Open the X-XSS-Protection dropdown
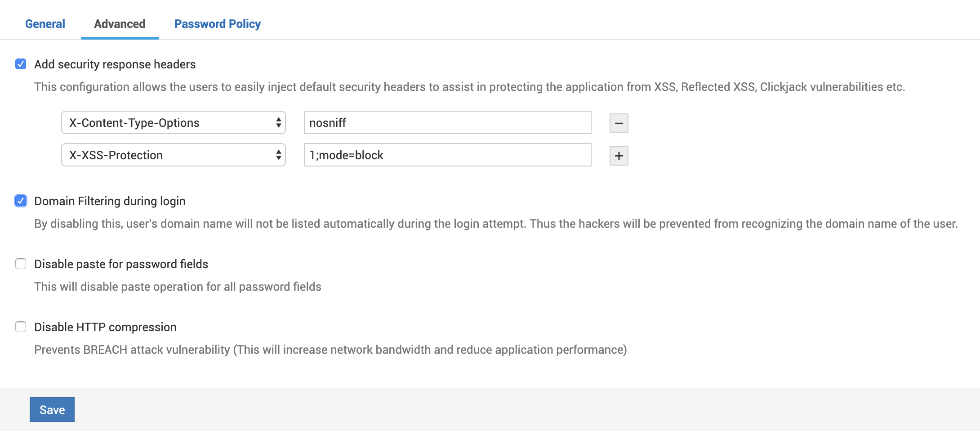 point(174,155)
